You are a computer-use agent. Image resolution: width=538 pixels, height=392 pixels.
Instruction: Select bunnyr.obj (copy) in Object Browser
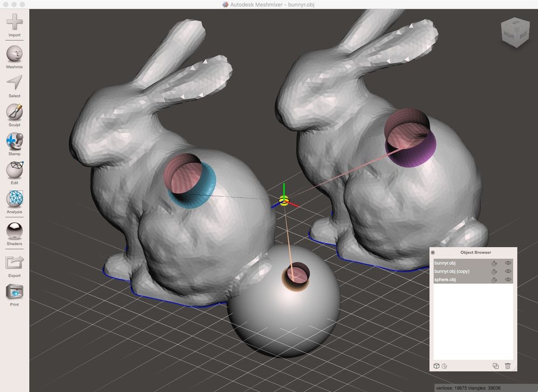pyautogui.click(x=473, y=271)
